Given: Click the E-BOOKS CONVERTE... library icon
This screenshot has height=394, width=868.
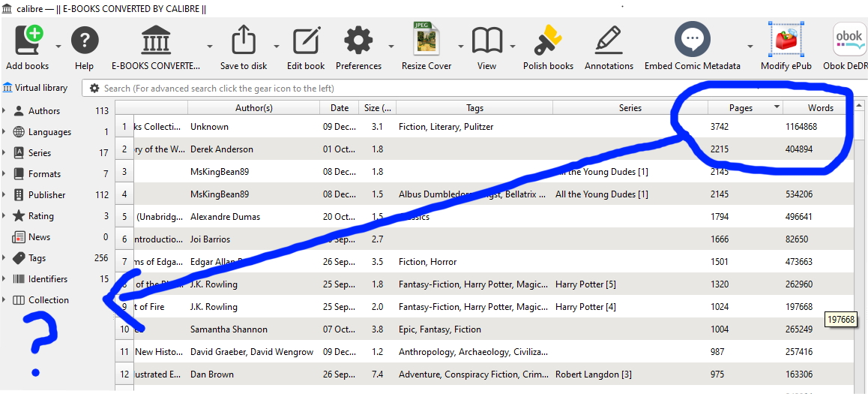Looking at the screenshot, I should [x=156, y=40].
